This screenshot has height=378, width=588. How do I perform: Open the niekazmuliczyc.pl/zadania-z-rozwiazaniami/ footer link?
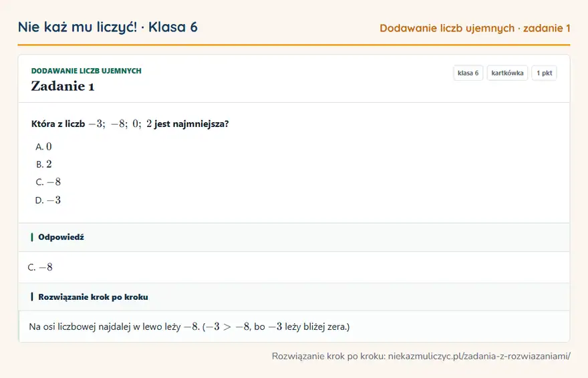click(479, 356)
